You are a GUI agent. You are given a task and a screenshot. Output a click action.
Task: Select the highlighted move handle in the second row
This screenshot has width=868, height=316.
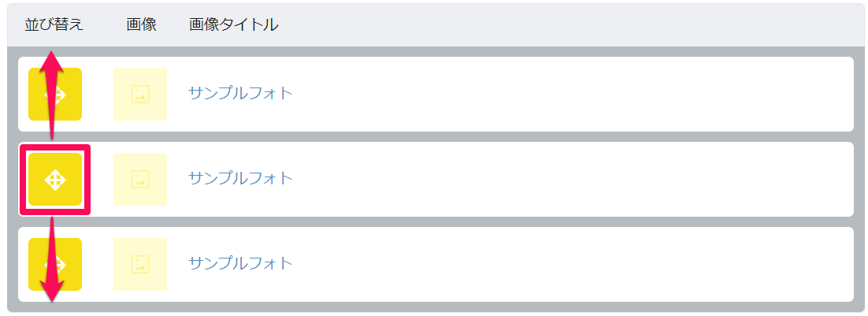pos(55,180)
